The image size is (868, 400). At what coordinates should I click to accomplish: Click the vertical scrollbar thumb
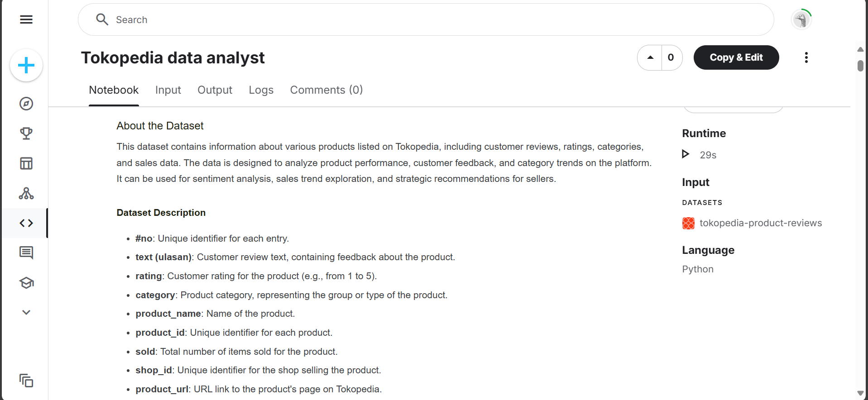click(x=860, y=66)
